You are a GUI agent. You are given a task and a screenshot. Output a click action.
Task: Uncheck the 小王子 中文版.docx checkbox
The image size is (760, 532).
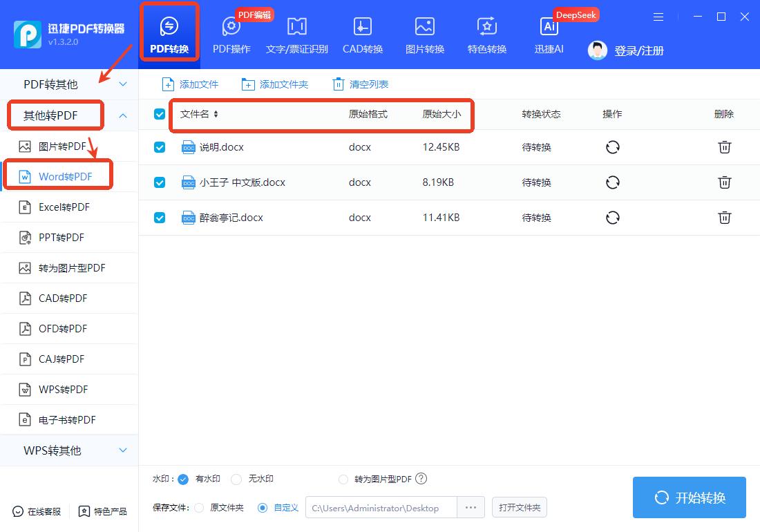[160, 182]
